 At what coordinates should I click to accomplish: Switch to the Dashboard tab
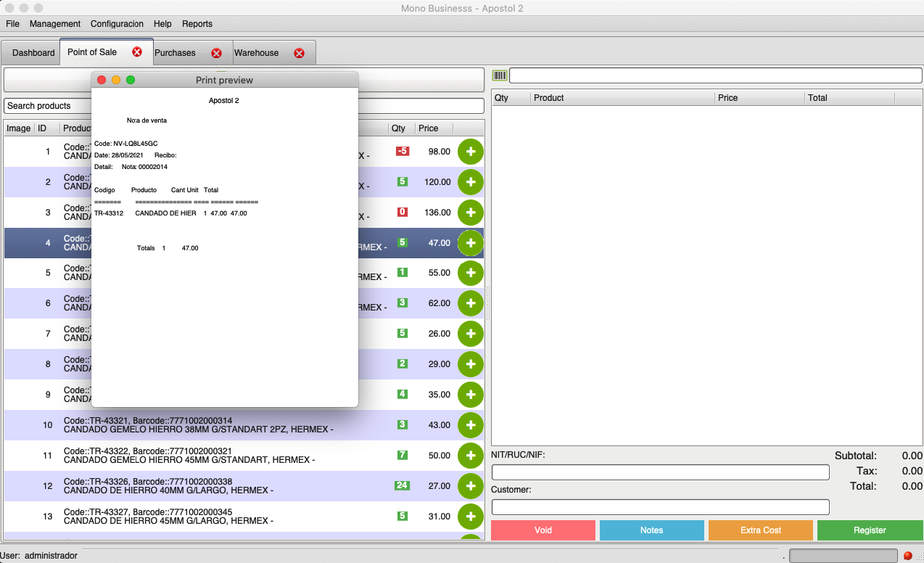tap(33, 53)
